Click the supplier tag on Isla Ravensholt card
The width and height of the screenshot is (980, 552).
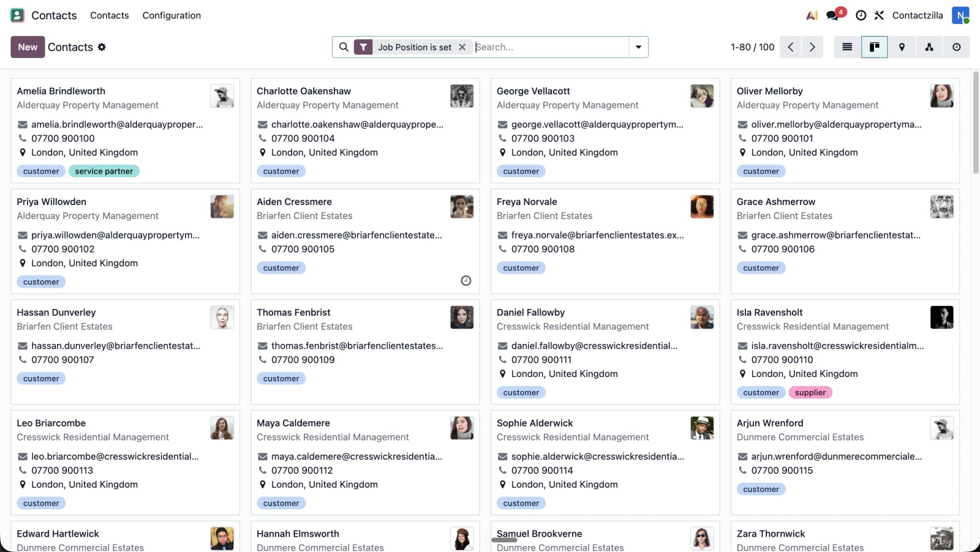(x=810, y=393)
